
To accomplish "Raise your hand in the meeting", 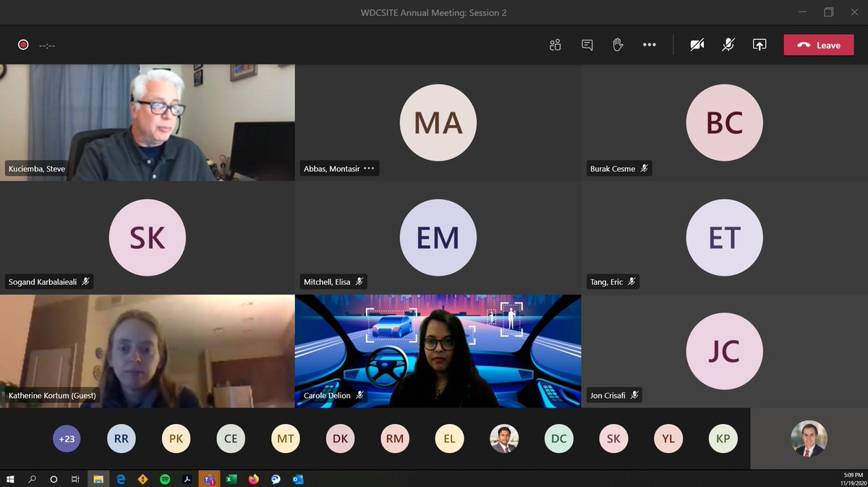I will point(618,45).
